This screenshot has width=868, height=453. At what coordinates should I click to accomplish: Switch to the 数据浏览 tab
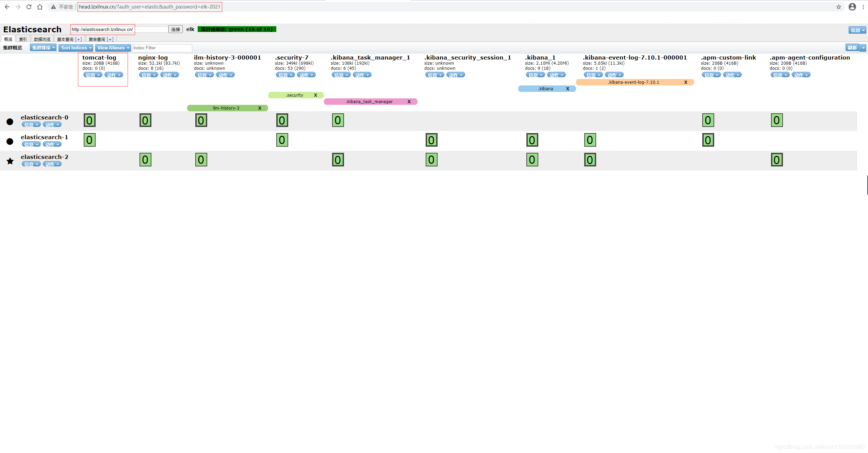coord(42,39)
